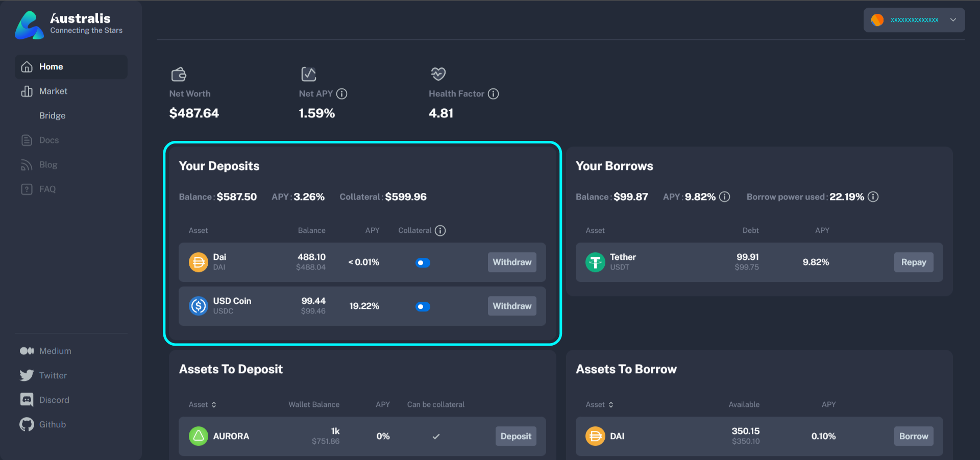Screen dimensions: 980x460
Task: Click the Net Worth wallet icon
Action: [179, 75]
